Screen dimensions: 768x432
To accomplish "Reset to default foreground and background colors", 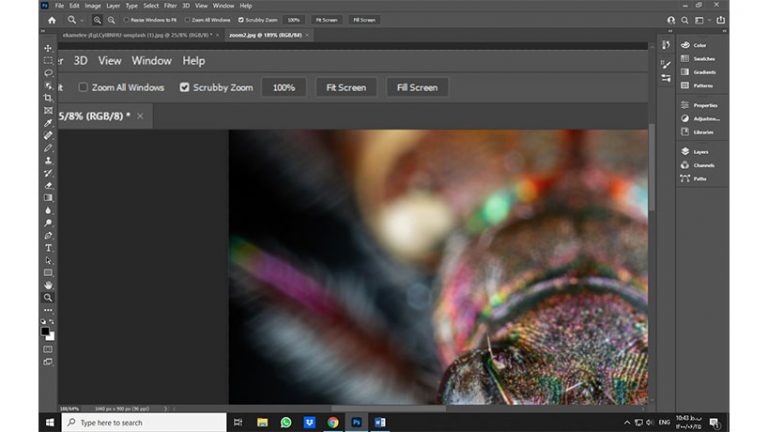I will [x=43, y=321].
